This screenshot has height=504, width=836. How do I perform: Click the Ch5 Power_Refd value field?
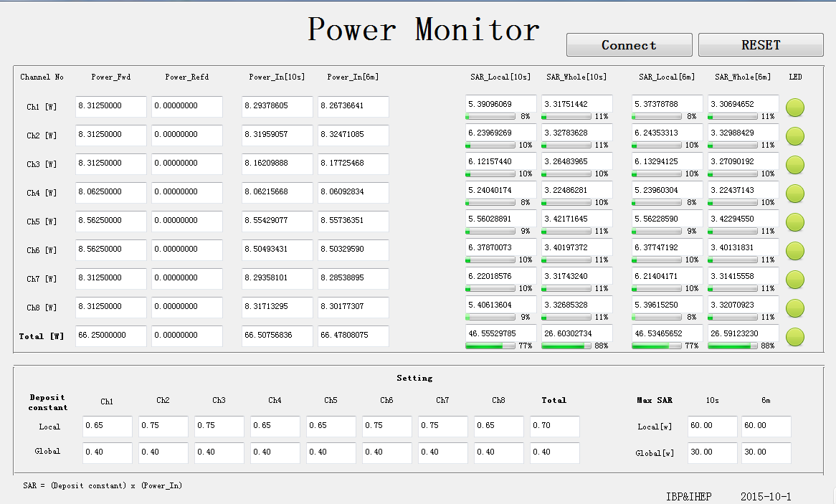click(186, 221)
